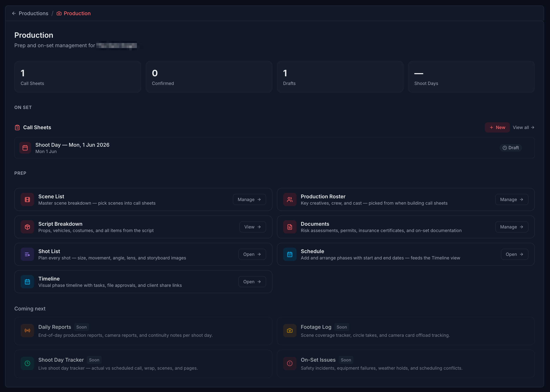Click the Shoot Day Tracker clock icon
This screenshot has width=550, height=392.
pyautogui.click(x=27, y=363)
